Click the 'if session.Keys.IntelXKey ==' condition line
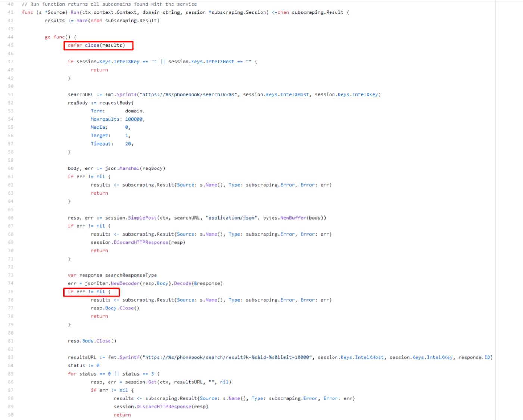 [x=162, y=62]
